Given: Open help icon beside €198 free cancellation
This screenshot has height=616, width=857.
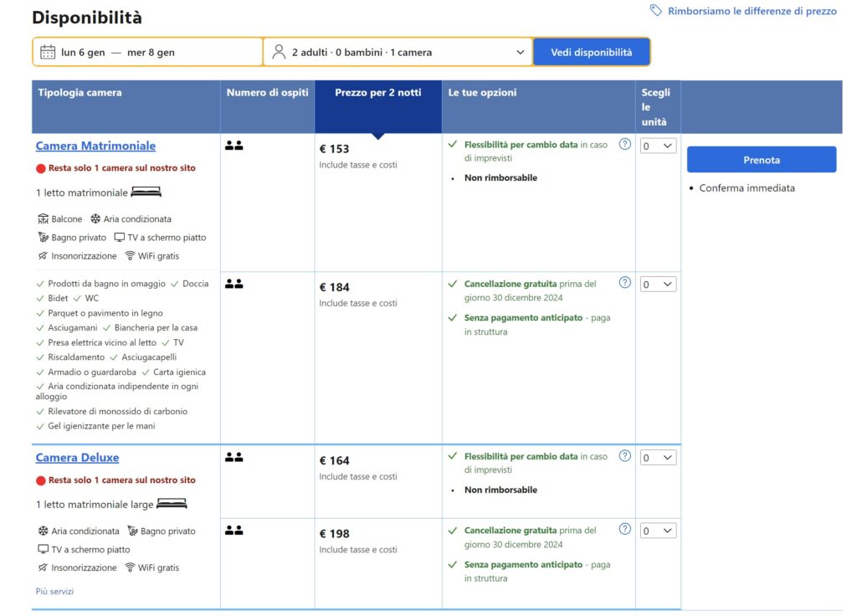Looking at the screenshot, I should tap(624, 529).
